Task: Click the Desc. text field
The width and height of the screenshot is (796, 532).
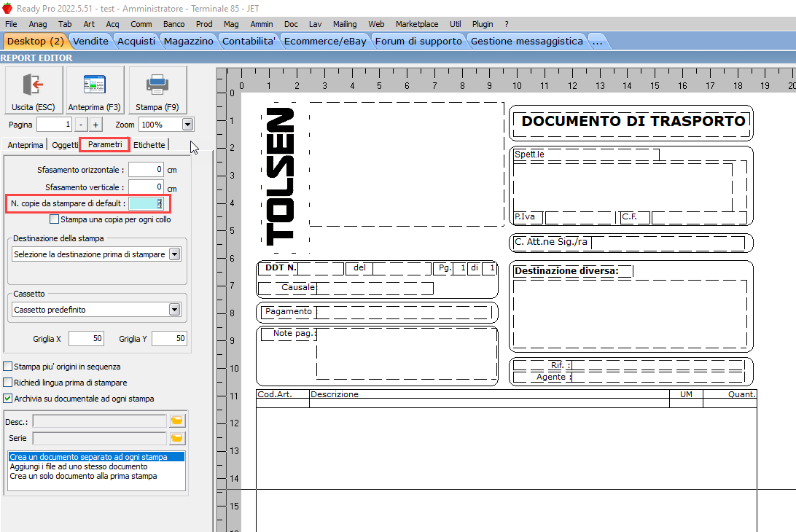Action: point(99,421)
